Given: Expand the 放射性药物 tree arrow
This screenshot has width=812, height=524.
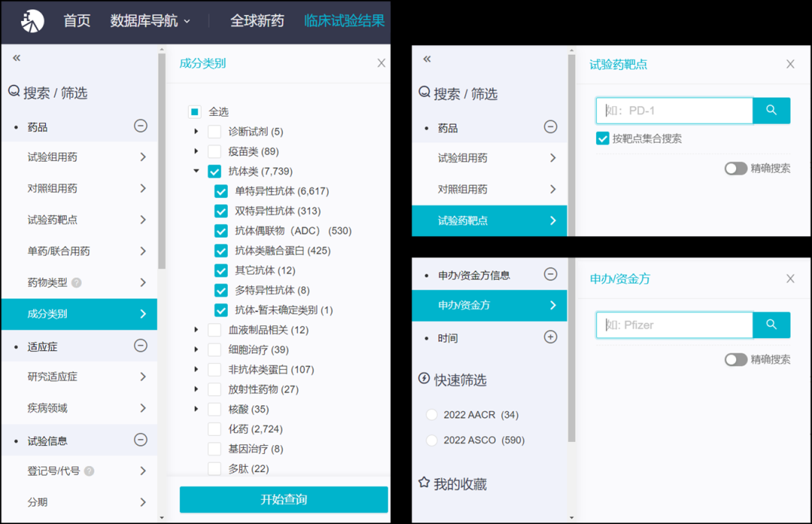Looking at the screenshot, I should coord(196,389).
